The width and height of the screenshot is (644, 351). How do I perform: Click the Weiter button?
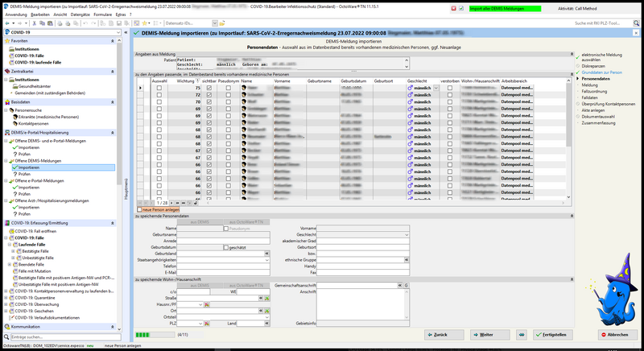pyautogui.click(x=491, y=334)
